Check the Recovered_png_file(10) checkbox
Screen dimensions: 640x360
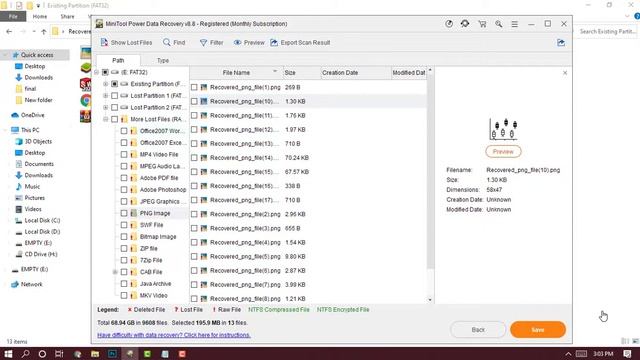(194, 101)
